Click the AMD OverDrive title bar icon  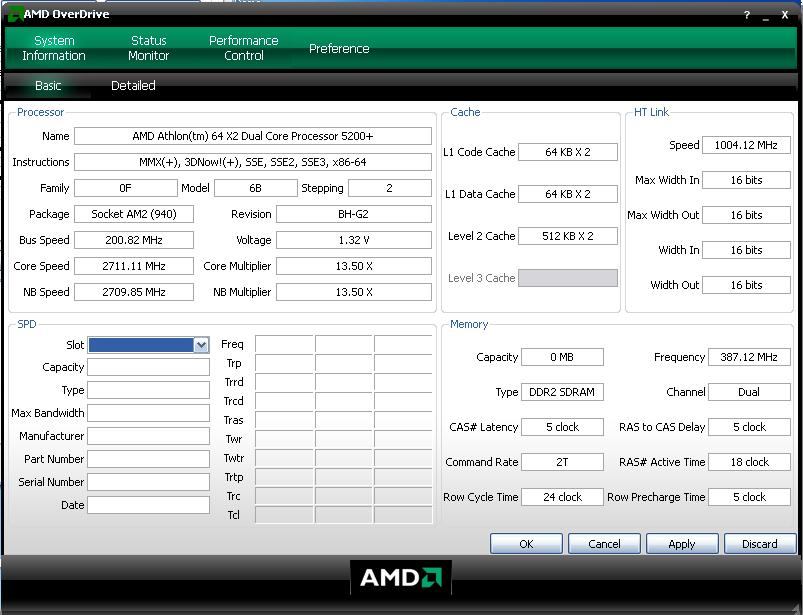pyautogui.click(x=14, y=14)
